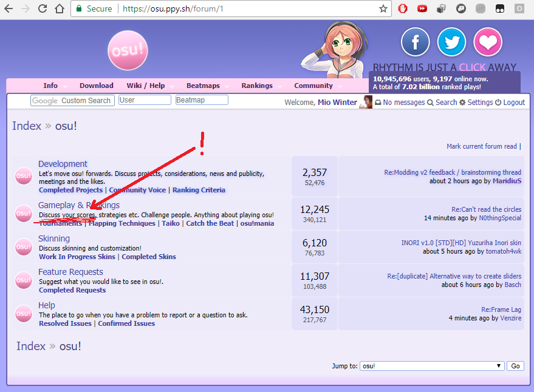
Task: Open the Confirmed Issues subforum
Action: coord(126,323)
